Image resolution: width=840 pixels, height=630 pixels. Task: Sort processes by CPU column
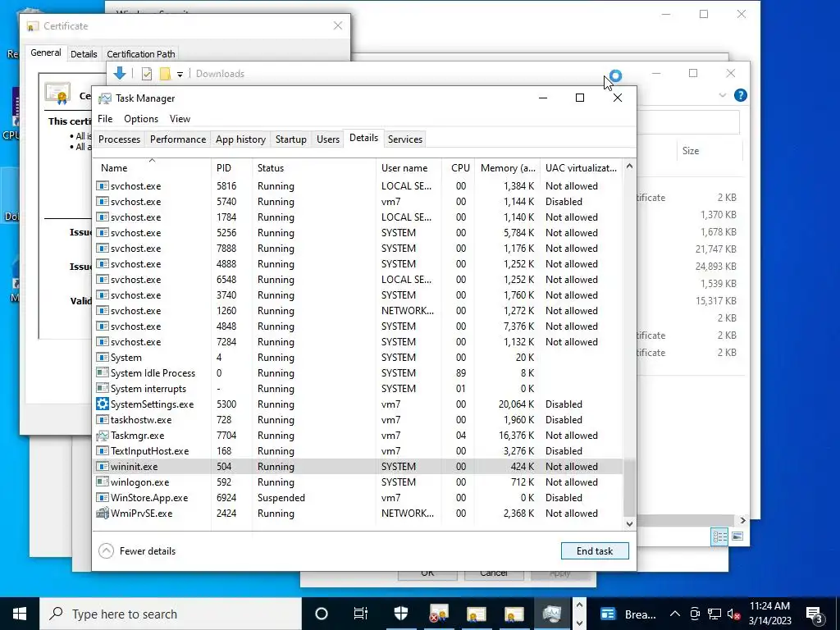tap(459, 167)
